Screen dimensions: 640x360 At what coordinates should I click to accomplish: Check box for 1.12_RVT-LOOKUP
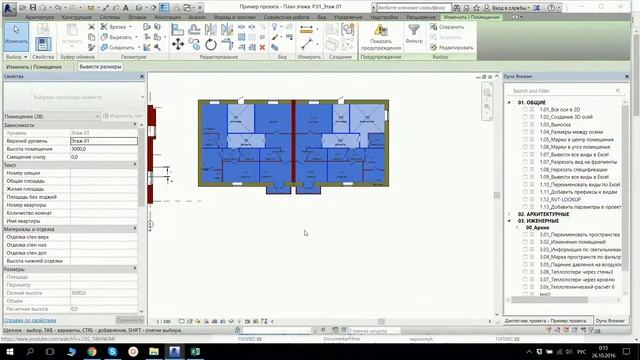pyautogui.click(x=525, y=199)
